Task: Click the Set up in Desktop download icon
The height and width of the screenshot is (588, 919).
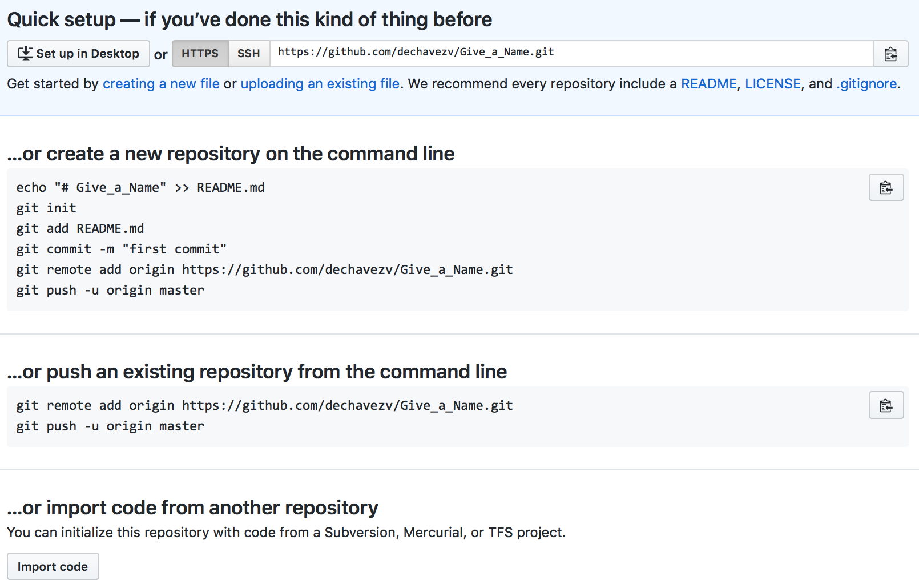Action: click(x=26, y=53)
